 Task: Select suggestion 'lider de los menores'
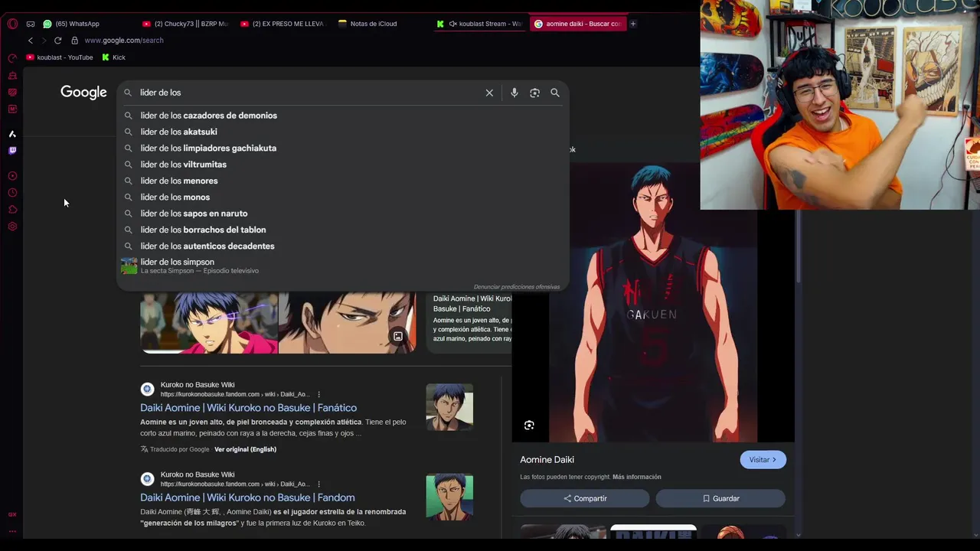coord(342,181)
